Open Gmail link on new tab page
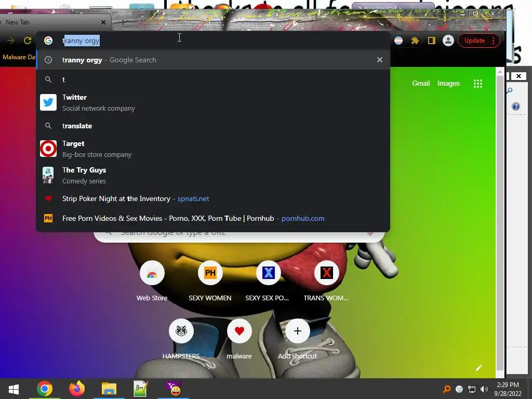The height and width of the screenshot is (399, 532). click(x=421, y=84)
